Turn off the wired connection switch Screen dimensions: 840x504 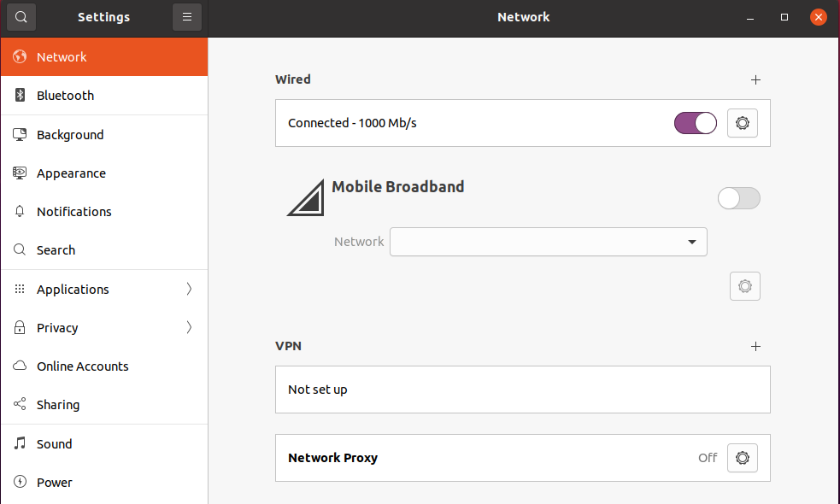696,123
